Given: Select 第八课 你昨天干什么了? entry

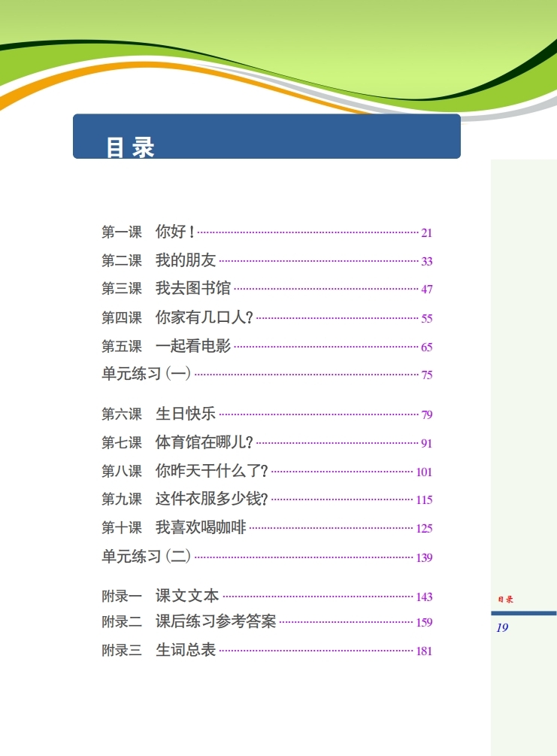Looking at the screenshot, I should (266, 471).
